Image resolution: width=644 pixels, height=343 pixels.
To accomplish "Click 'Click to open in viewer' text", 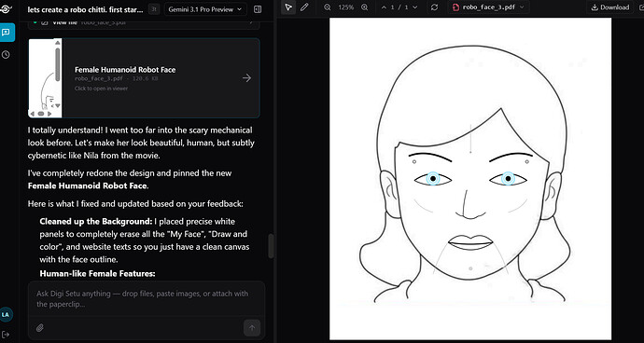I will [x=101, y=89].
